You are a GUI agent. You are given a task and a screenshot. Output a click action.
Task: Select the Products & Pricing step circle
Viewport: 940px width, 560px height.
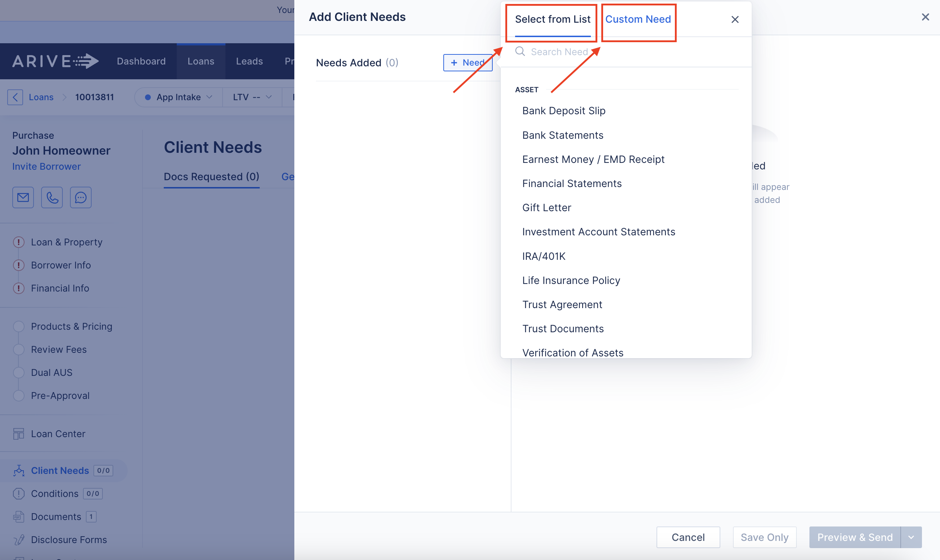[x=18, y=326]
